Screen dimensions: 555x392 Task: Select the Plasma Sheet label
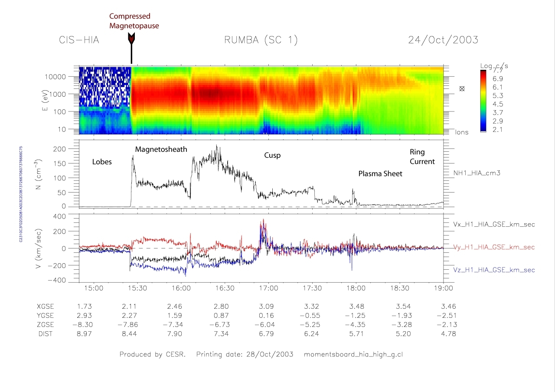380,174
